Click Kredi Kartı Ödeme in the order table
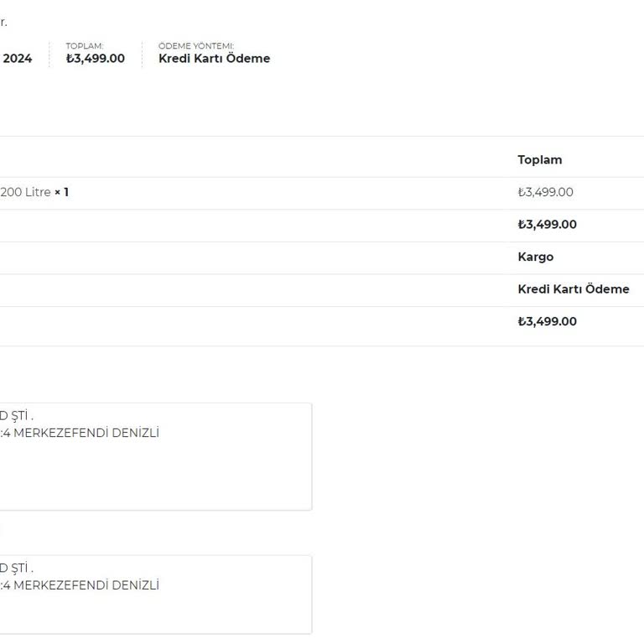The width and height of the screenshot is (644, 644). pos(574,289)
